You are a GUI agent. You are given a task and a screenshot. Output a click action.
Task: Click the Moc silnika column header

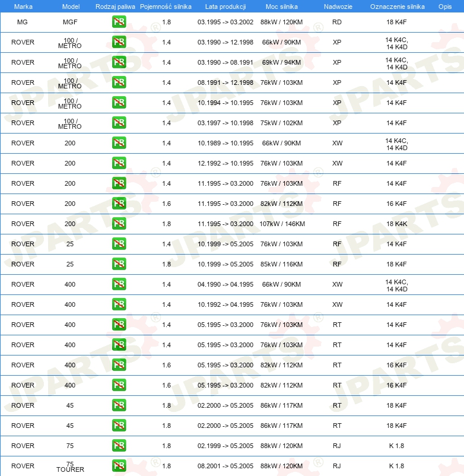click(282, 7)
